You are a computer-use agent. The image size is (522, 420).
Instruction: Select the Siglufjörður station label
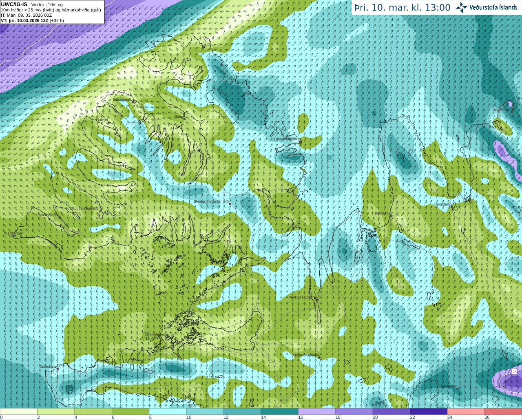[x=501, y=109]
